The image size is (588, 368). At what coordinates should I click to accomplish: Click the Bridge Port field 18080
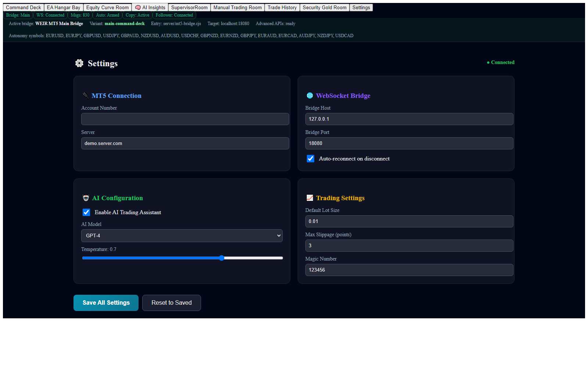(409, 143)
